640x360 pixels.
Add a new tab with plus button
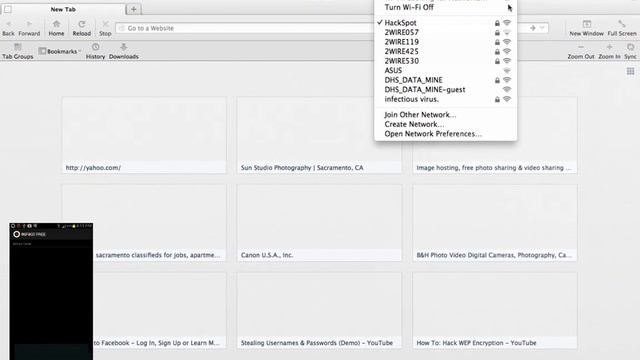133,9
